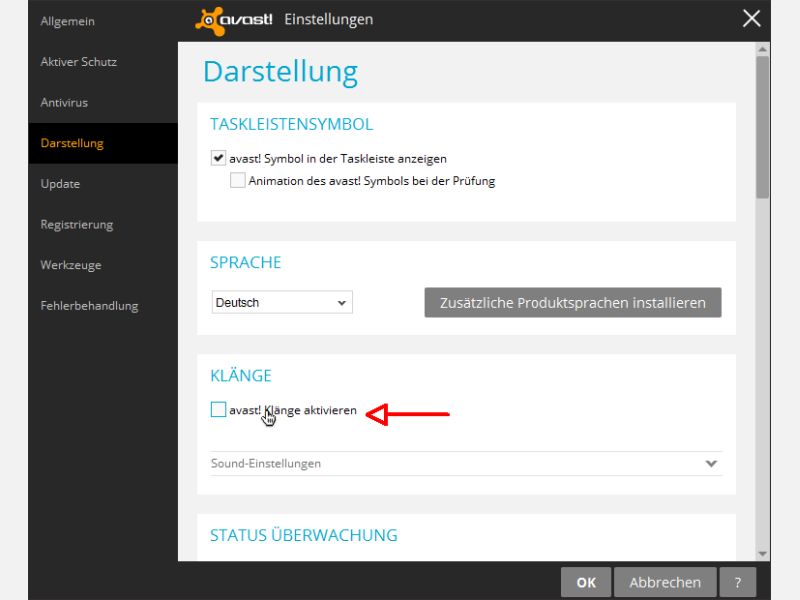The height and width of the screenshot is (600, 800).
Task: Click Zusätzliche Produktsprachen installieren button
Action: [573, 303]
